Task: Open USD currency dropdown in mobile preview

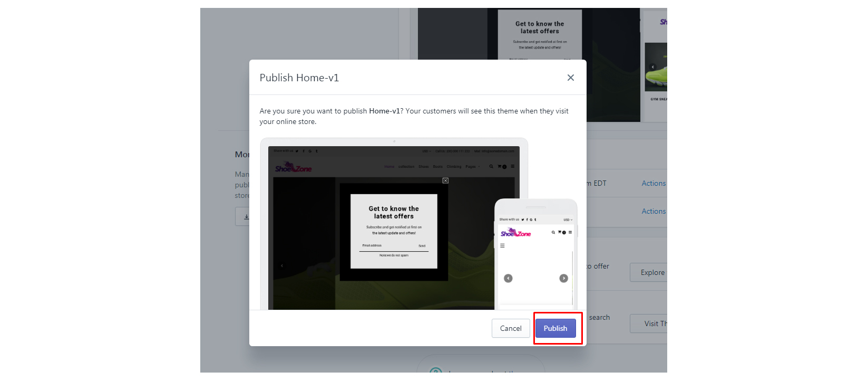Action: pos(568,220)
